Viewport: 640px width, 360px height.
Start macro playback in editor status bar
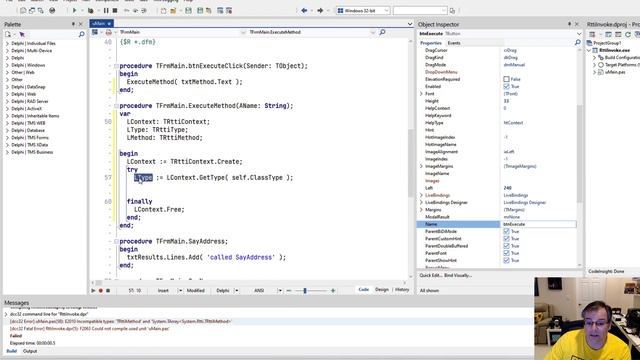pos(93,291)
